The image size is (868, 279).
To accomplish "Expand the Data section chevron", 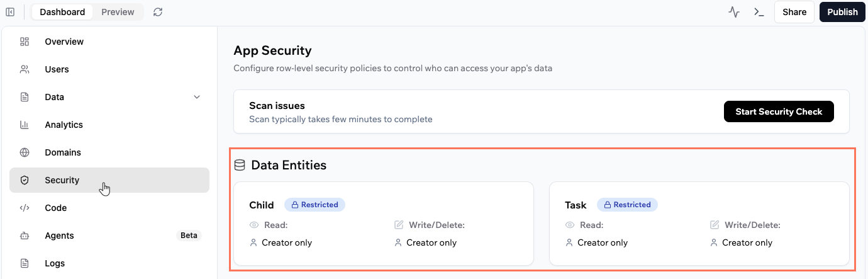I will (197, 97).
